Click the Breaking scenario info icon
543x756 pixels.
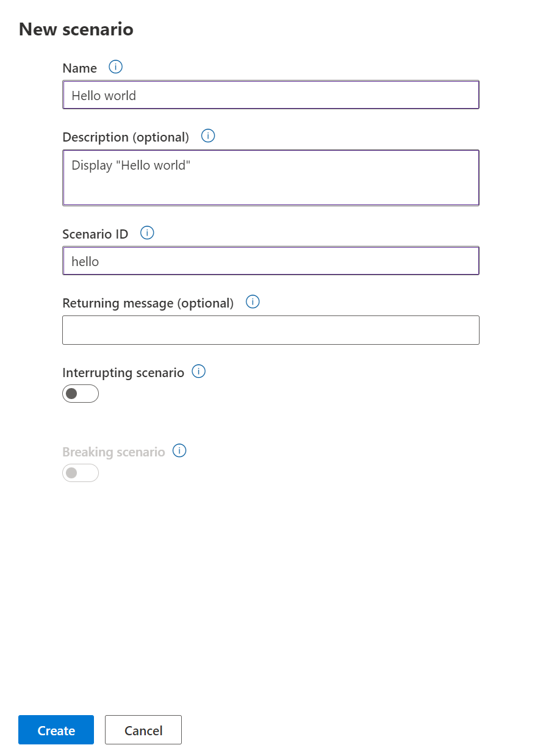click(179, 450)
